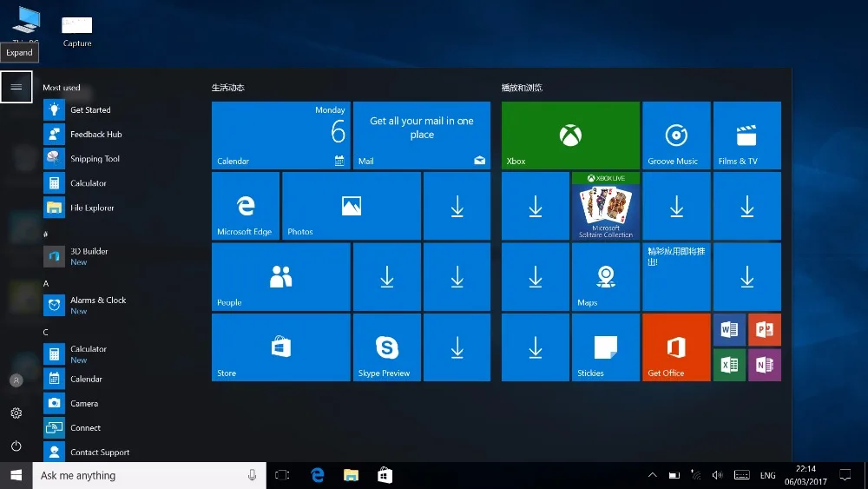Launch Microsoft Edge tile
Image resolution: width=868 pixels, height=489 pixels.
point(246,206)
